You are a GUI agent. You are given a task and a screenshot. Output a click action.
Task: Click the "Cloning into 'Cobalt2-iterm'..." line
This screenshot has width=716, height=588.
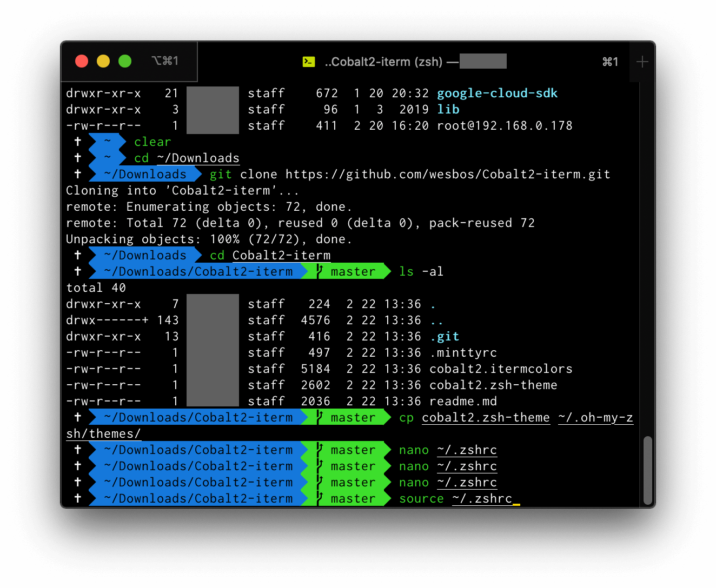pos(182,191)
